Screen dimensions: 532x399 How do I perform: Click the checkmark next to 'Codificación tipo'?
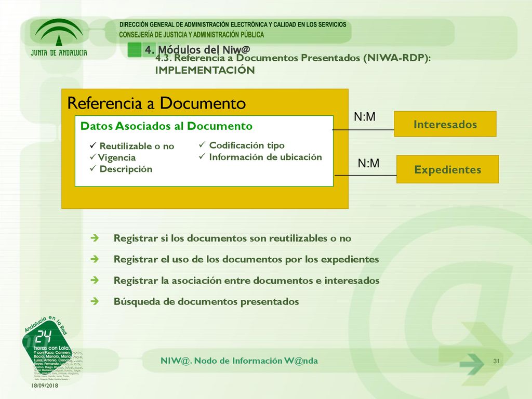[202, 144]
